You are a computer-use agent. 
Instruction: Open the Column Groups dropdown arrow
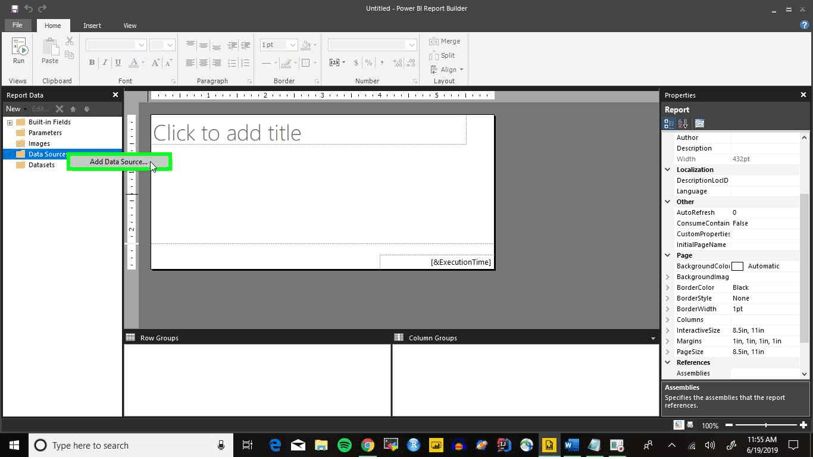(653, 338)
